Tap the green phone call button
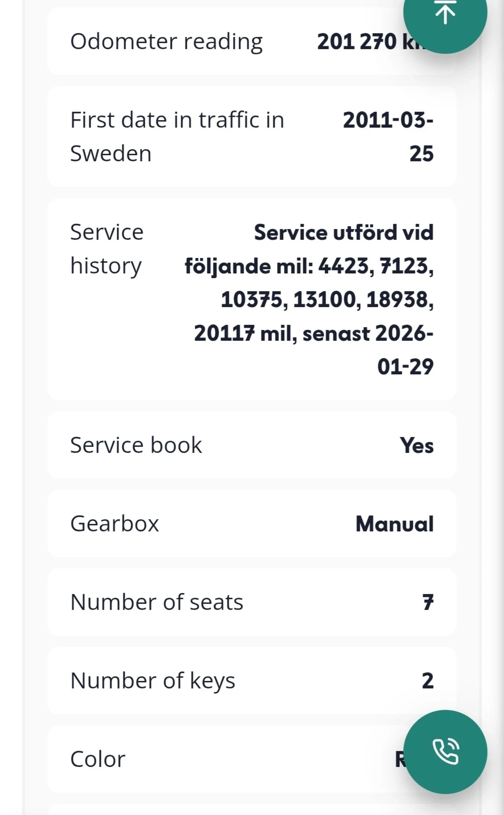The image size is (504, 815). tap(445, 751)
